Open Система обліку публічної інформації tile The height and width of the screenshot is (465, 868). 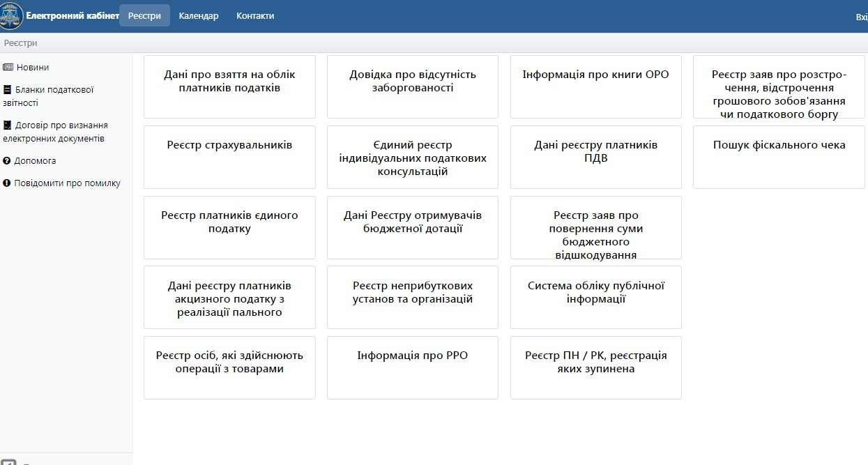tap(595, 297)
